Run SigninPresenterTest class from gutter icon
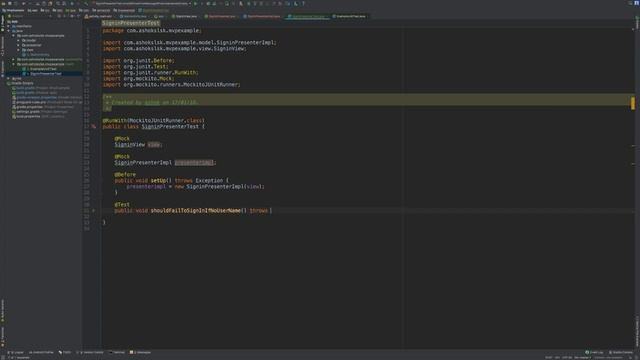Image resolution: width=640 pixels, height=360 pixels. [x=93, y=127]
